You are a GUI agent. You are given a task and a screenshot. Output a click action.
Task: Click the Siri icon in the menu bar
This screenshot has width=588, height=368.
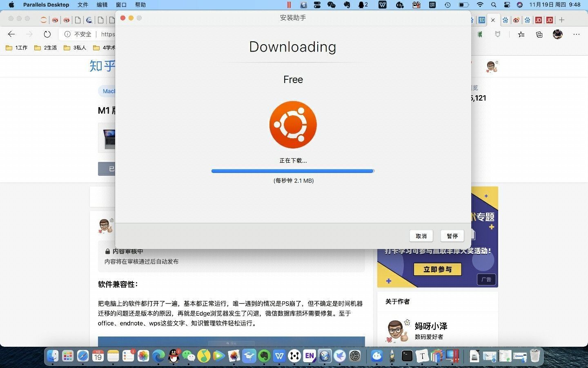(520, 5)
